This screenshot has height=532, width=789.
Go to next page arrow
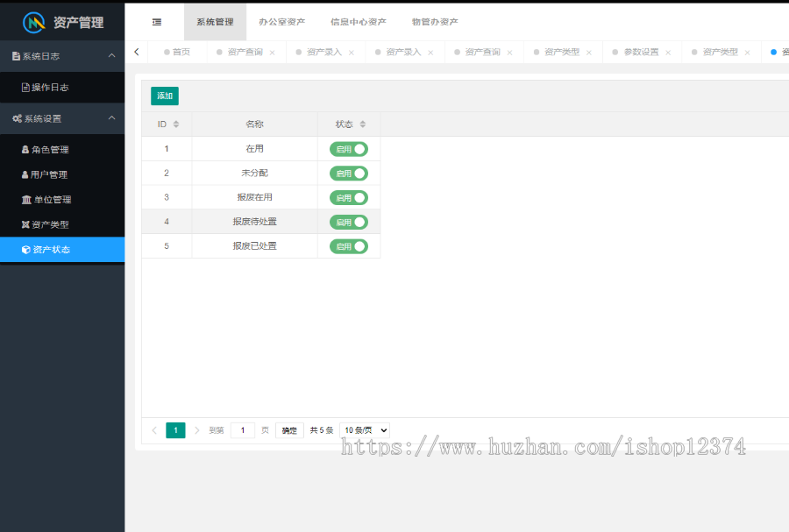196,430
